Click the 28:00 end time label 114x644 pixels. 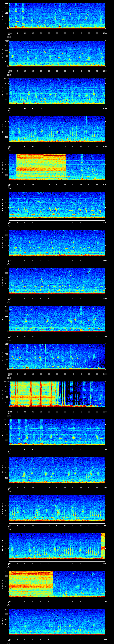105,525
